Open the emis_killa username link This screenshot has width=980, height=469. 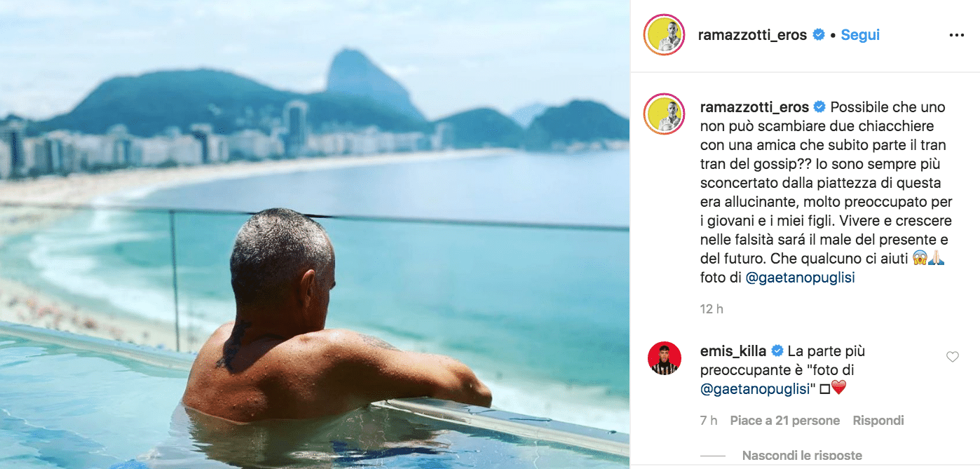(x=733, y=351)
